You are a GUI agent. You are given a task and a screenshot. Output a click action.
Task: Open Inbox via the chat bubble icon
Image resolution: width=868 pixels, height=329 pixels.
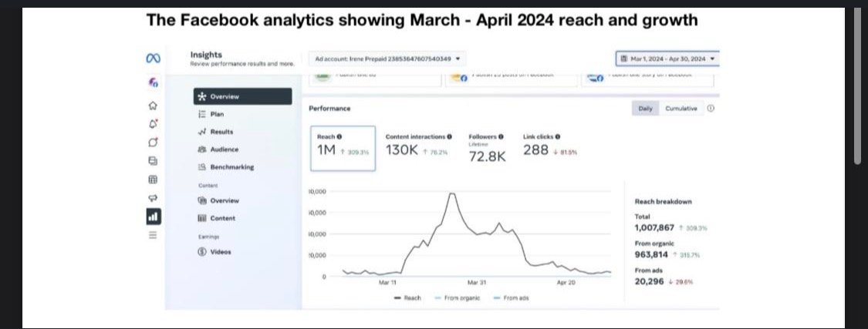[x=154, y=142]
